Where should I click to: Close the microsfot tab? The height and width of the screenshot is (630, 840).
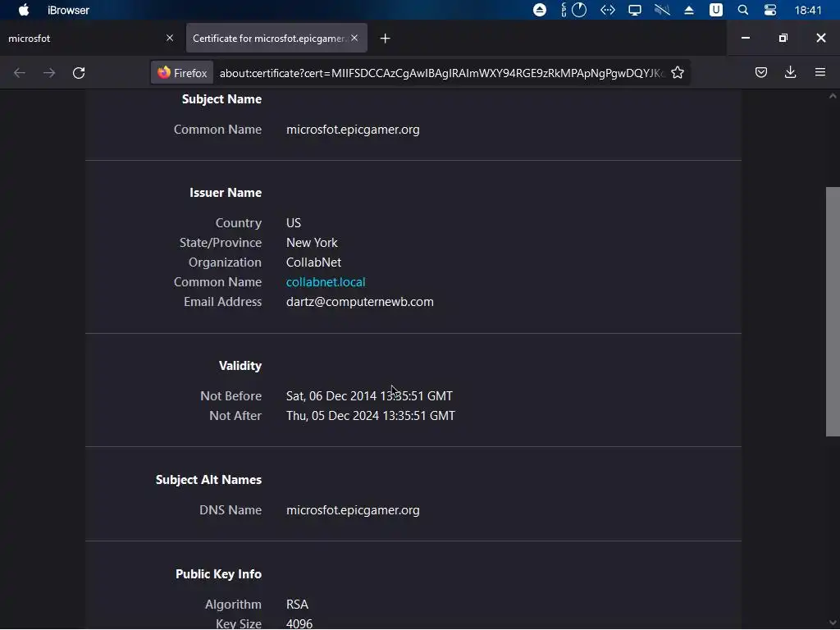[x=170, y=38]
